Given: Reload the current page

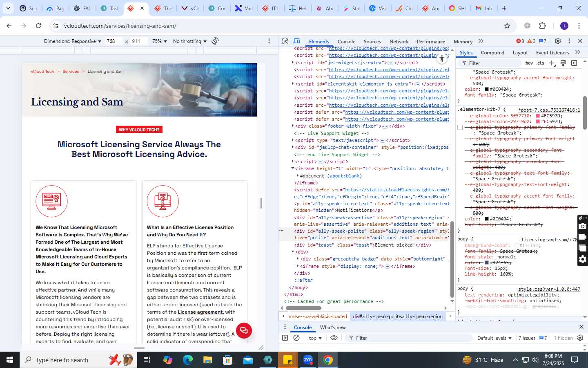Looking at the screenshot, I should pos(38,26).
